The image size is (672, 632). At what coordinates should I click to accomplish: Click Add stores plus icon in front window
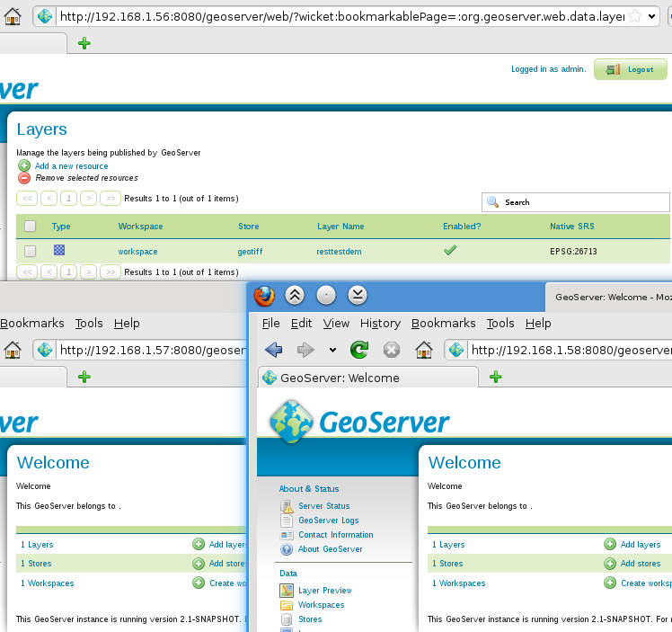[x=610, y=564]
